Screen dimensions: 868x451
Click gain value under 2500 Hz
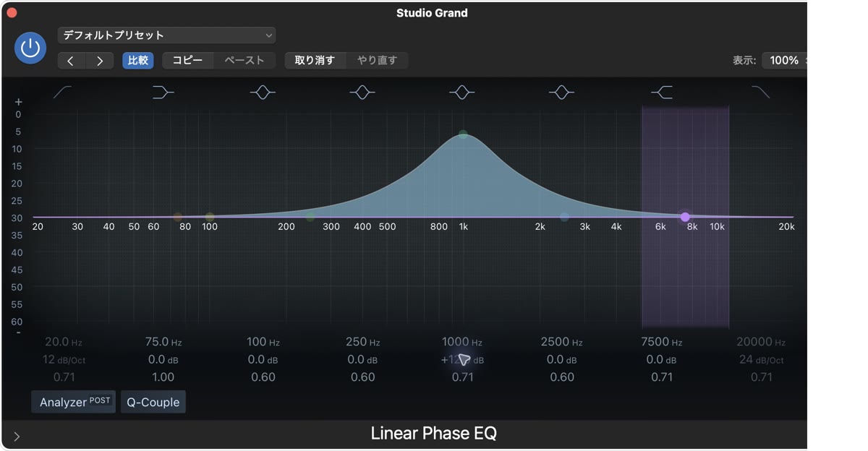(x=562, y=359)
